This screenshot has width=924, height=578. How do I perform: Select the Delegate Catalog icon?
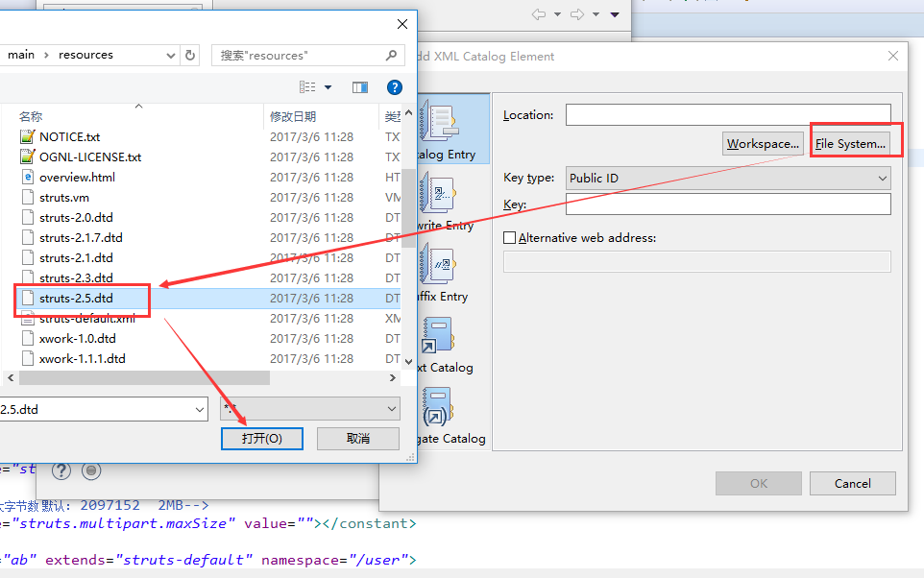(x=438, y=406)
